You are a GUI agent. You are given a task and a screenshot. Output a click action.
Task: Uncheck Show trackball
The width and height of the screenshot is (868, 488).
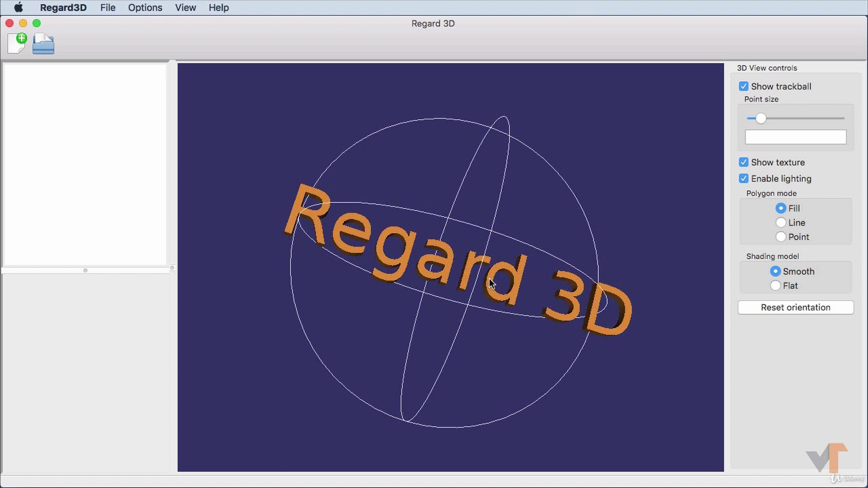(x=744, y=86)
